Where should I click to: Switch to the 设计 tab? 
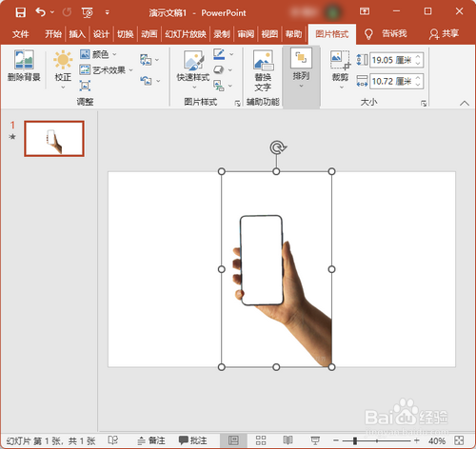tap(101, 34)
